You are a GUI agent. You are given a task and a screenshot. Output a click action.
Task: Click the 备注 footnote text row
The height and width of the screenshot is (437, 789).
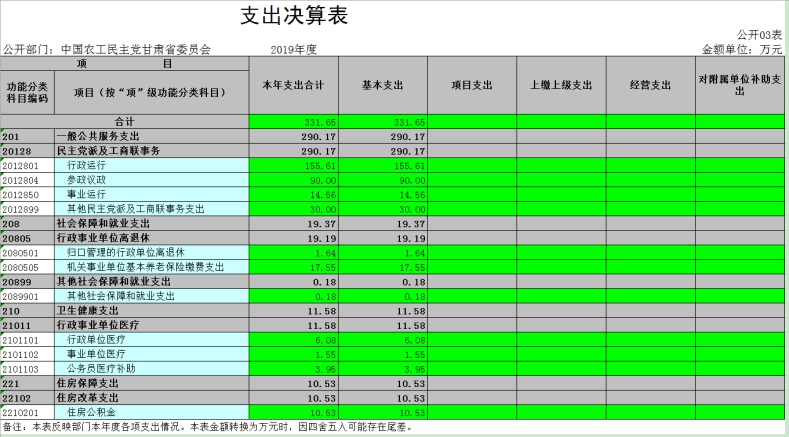[x=208, y=426]
